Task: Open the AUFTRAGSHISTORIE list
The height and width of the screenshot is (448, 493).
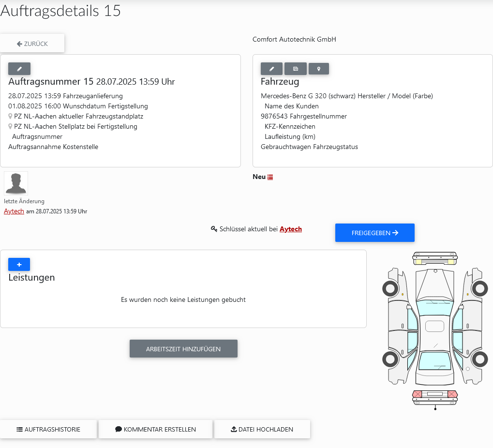Action: pos(48,429)
